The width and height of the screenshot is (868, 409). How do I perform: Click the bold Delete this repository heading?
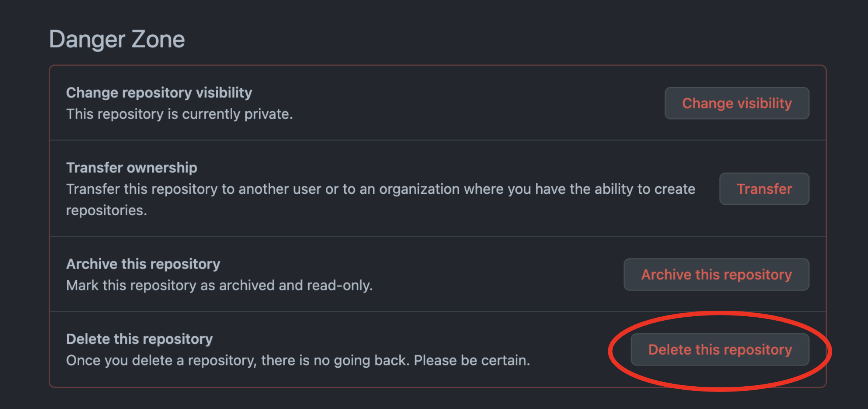tap(140, 339)
